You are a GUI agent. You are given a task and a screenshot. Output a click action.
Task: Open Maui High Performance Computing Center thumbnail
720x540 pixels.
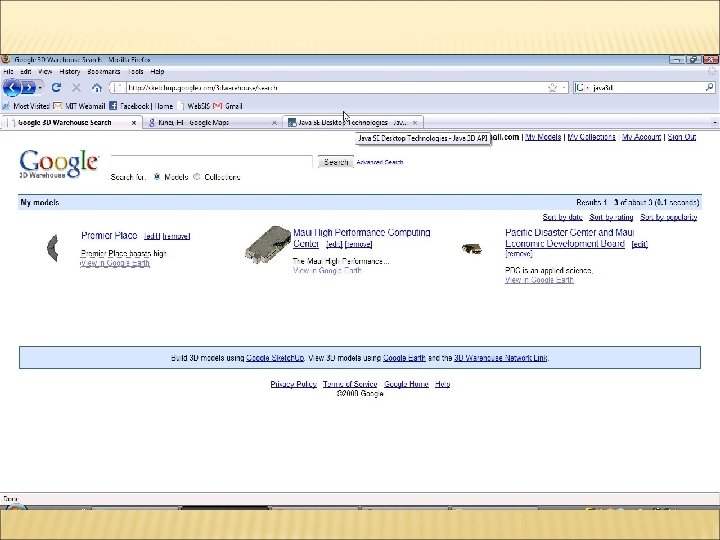tap(268, 244)
